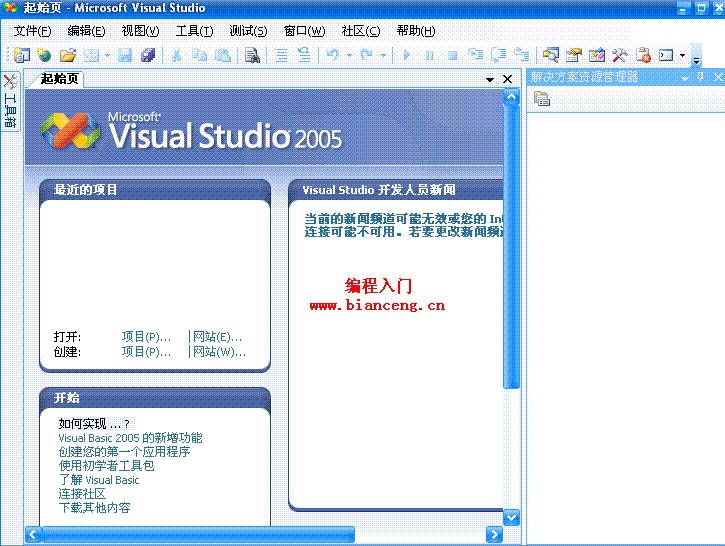Click the start page vertical scrollbar thumb
This screenshot has width=725, height=546.
pyautogui.click(x=511, y=247)
